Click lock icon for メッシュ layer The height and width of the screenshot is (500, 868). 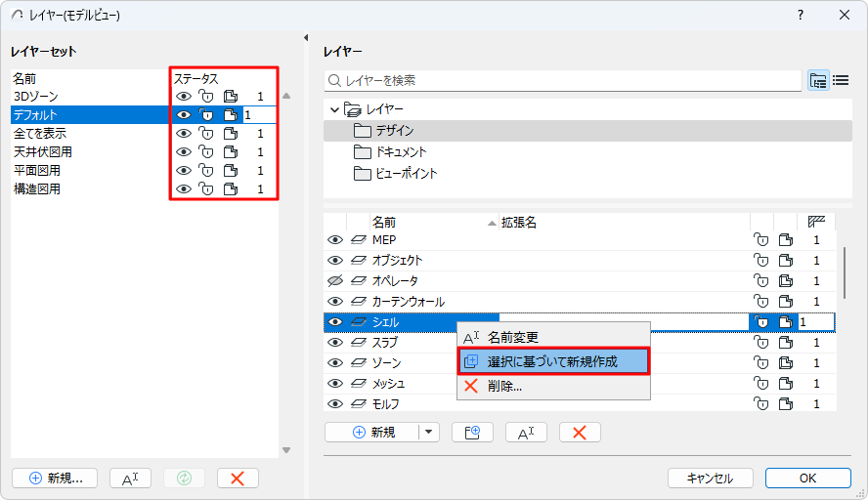(x=761, y=383)
